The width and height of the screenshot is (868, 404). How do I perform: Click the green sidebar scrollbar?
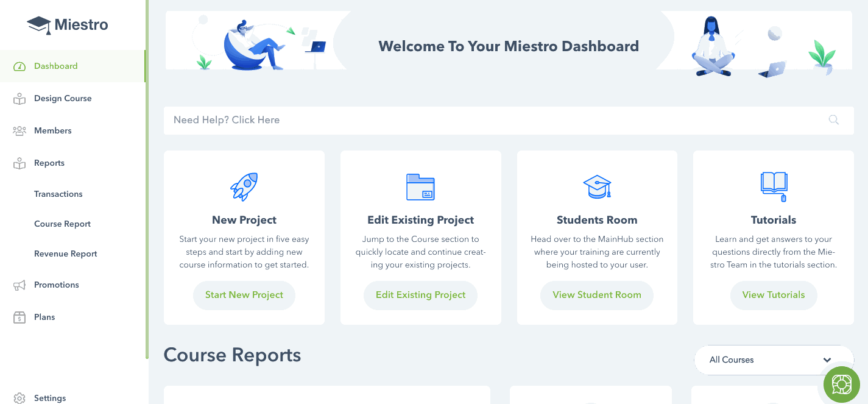(x=147, y=179)
